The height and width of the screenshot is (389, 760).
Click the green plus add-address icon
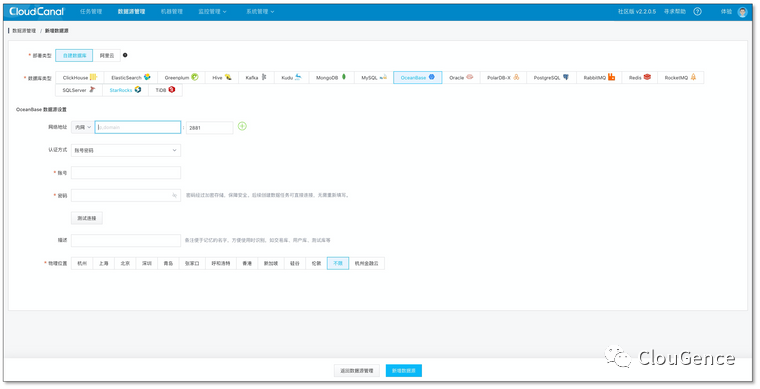coord(242,126)
